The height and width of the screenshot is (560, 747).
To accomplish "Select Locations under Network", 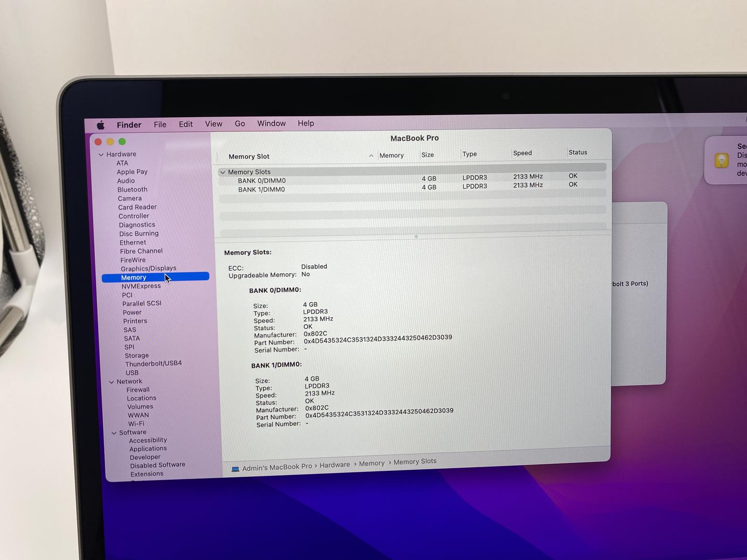I will 142,398.
